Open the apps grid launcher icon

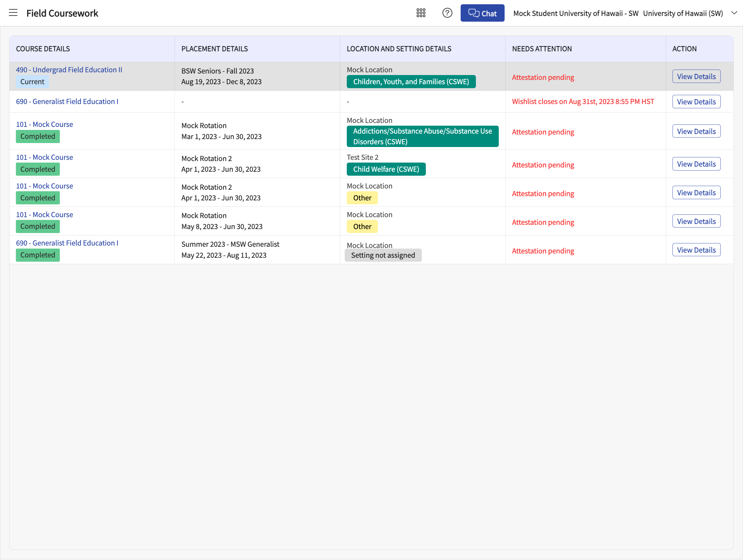tap(421, 13)
